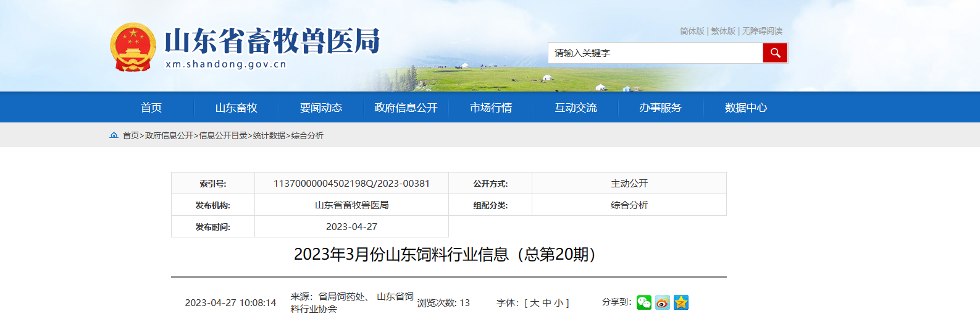Viewport: 980px width, 324px height.
Task: Open the 互动交流 menu item
Action: click(x=576, y=108)
